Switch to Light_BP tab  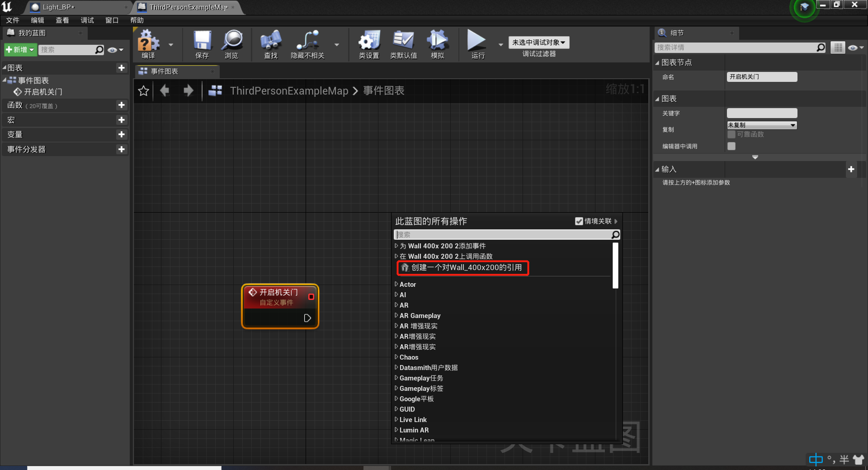(58, 7)
